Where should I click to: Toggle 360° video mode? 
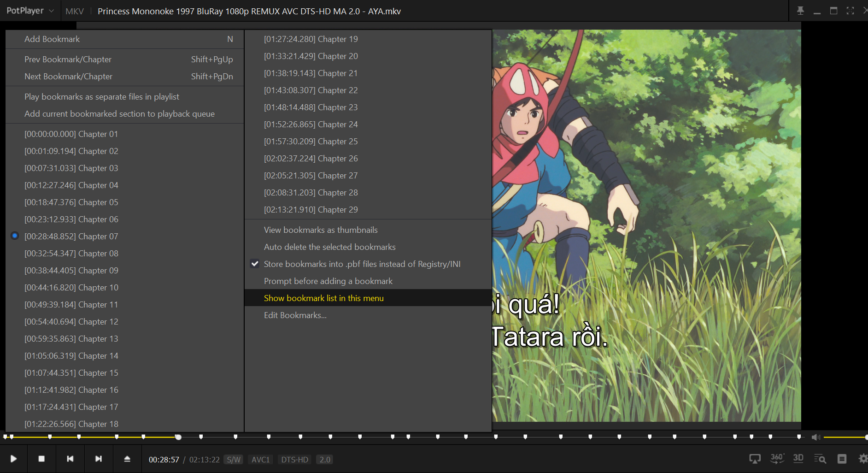tap(777, 458)
